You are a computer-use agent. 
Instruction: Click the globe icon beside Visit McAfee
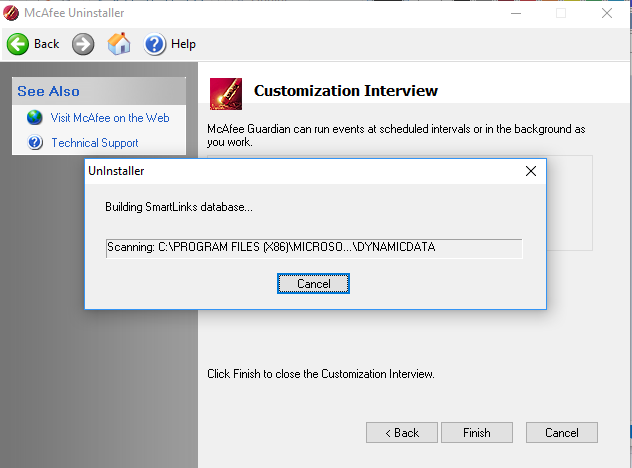click(35, 118)
